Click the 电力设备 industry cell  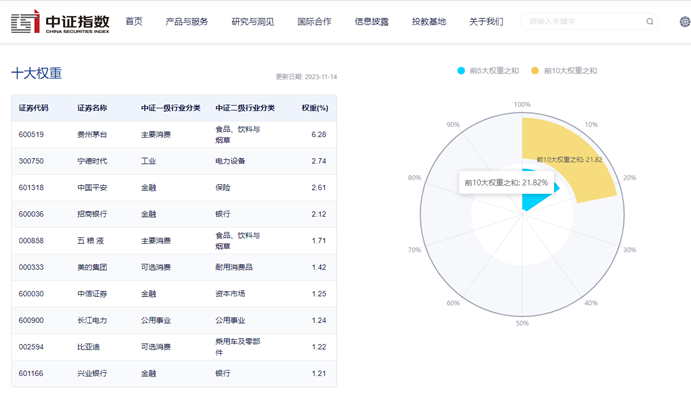(230, 161)
